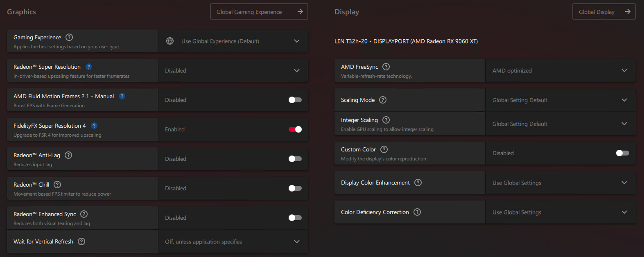644x257 pixels.
Task: Click Global Display button label
Action: pos(597,12)
